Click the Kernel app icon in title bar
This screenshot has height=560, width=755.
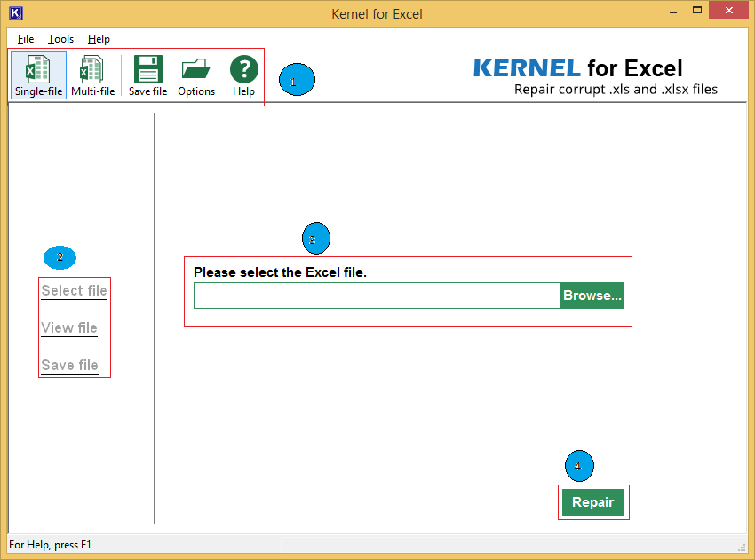pyautogui.click(x=16, y=13)
